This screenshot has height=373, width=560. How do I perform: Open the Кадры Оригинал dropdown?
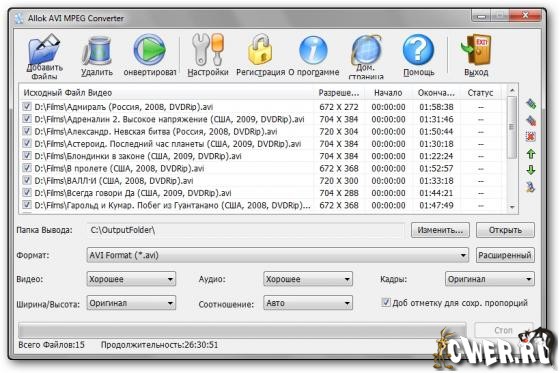[490, 279]
